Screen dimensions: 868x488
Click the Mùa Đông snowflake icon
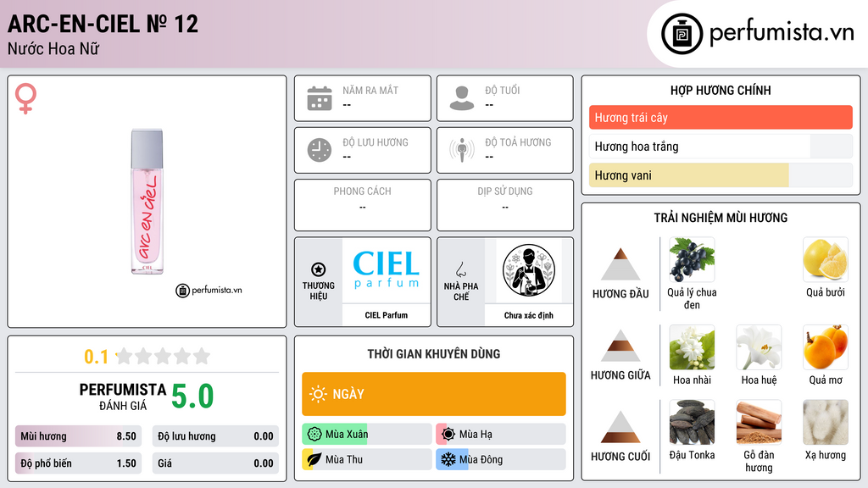448,459
